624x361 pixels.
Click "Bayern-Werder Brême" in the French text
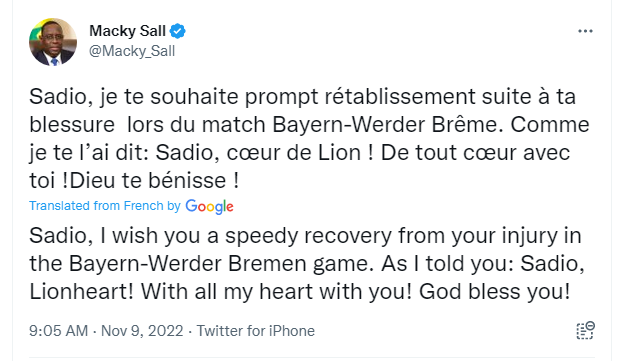pyautogui.click(x=384, y=125)
